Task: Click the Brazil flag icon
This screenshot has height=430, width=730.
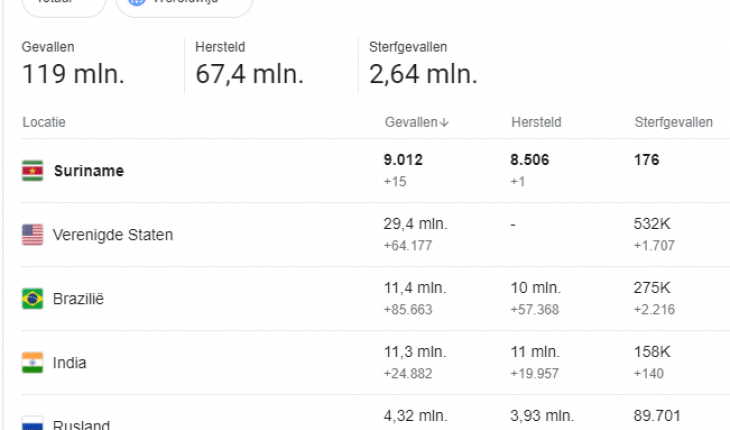Action: coord(33,299)
